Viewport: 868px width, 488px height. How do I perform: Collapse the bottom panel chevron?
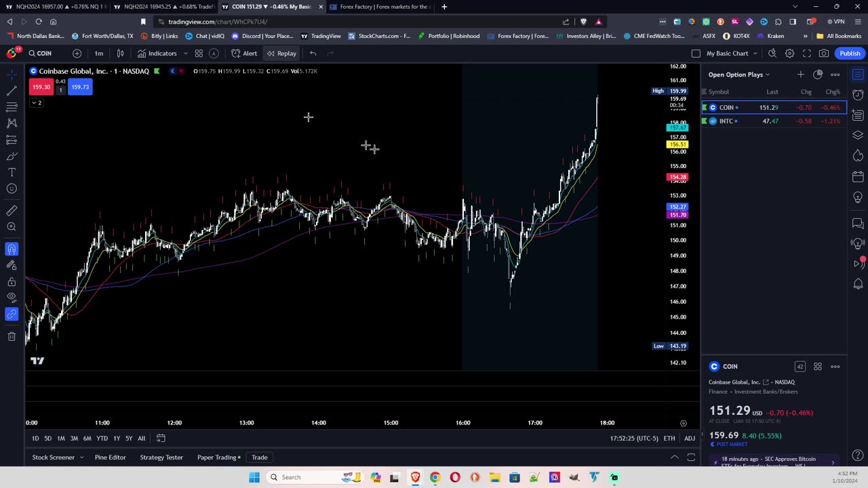[x=675, y=457]
